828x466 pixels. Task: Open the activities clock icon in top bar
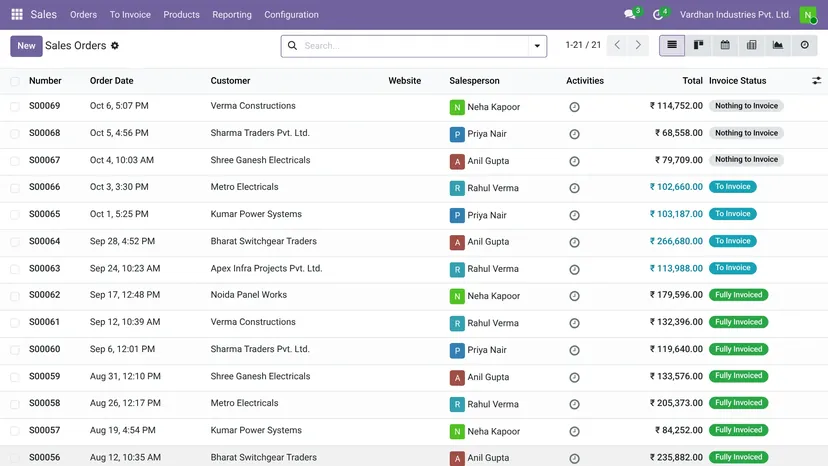point(657,14)
